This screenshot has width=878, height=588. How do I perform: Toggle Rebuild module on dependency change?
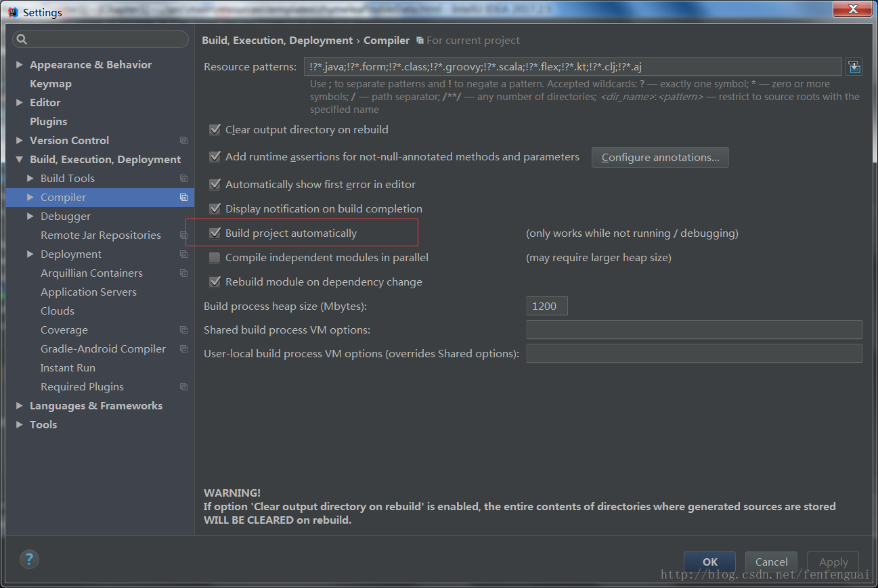click(215, 281)
